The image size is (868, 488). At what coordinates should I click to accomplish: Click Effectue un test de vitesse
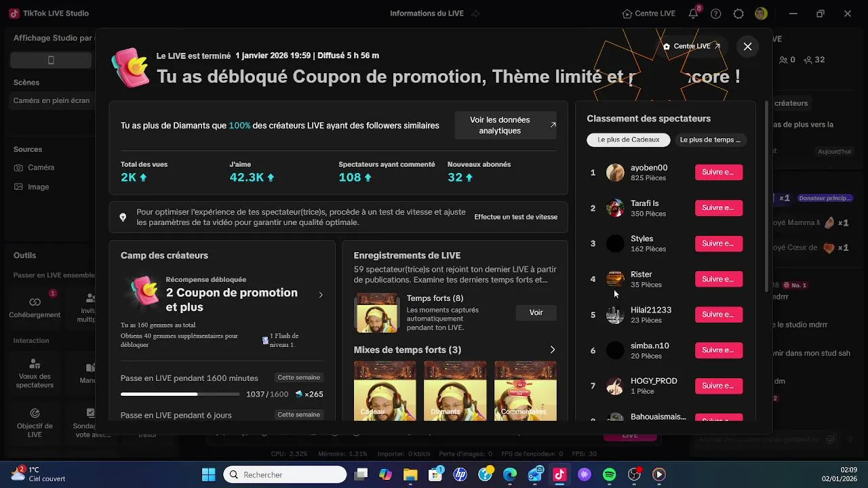click(x=516, y=217)
